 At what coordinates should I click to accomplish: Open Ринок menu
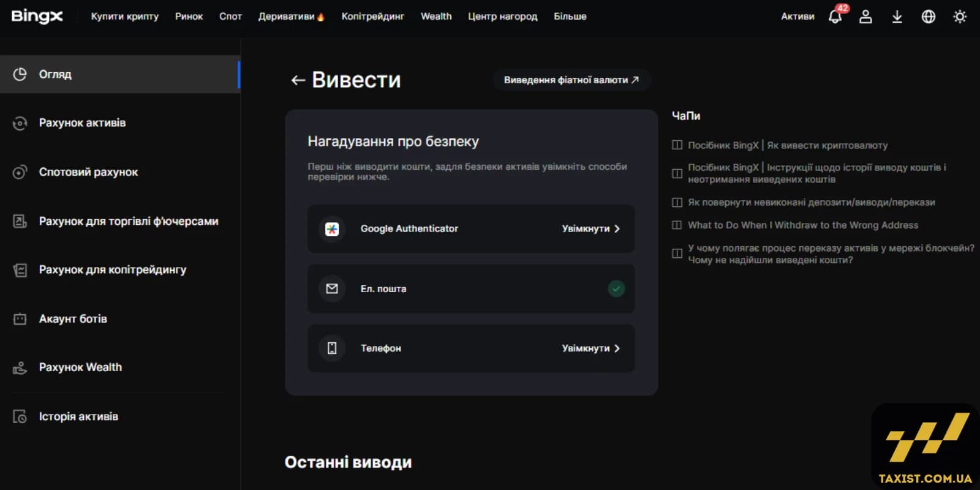click(x=189, y=17)
